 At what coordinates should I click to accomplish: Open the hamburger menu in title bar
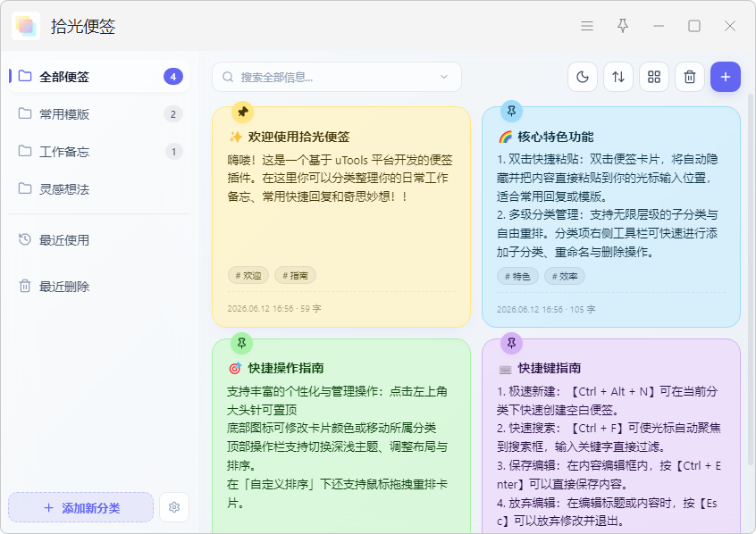[587, 26]
